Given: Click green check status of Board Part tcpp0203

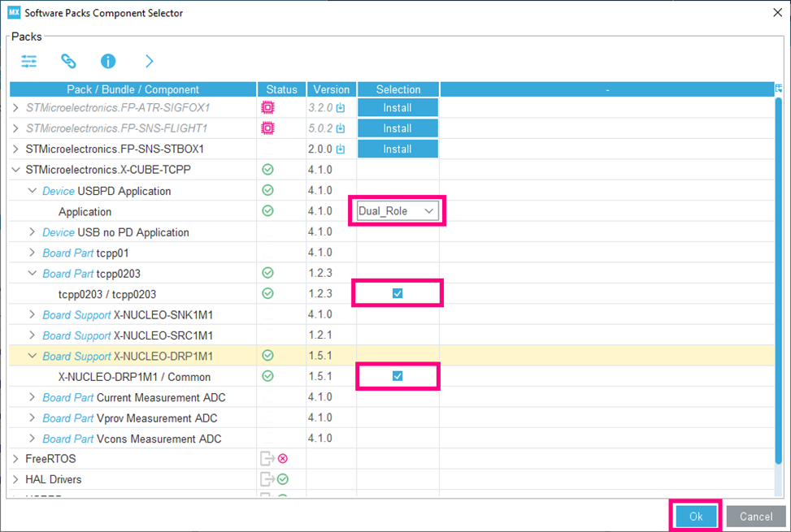Looking at the screenshot, I should pos(268,273).
